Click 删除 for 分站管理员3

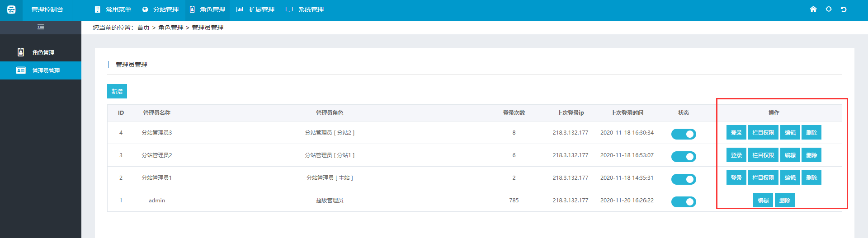[x=811, y=132]
